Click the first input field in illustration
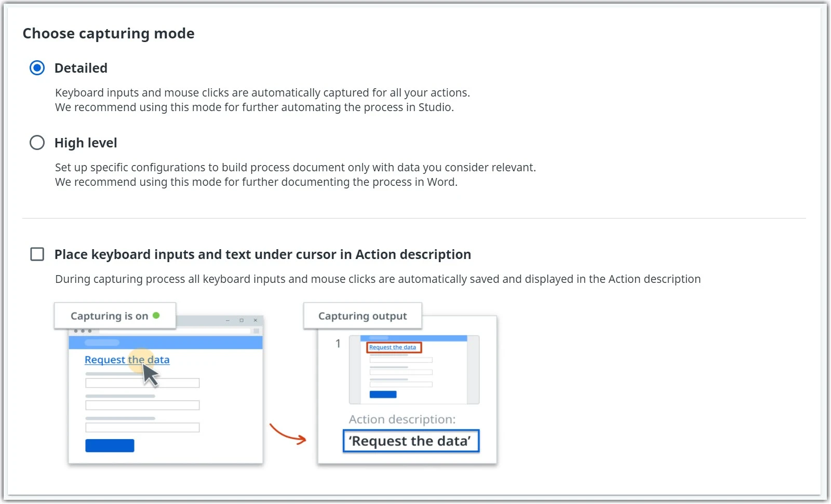 [142, 383]
